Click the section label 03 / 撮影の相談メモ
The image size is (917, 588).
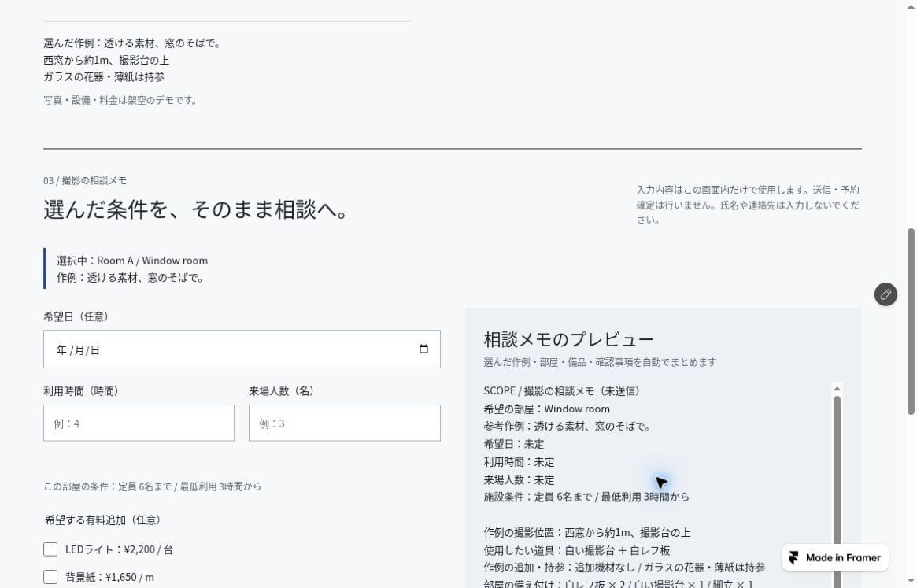85,180
